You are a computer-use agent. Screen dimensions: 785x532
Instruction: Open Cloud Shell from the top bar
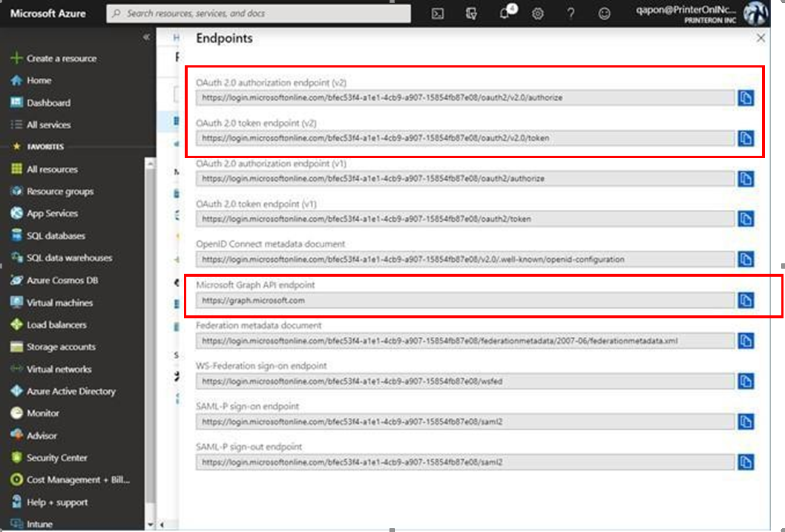(438, 13)
